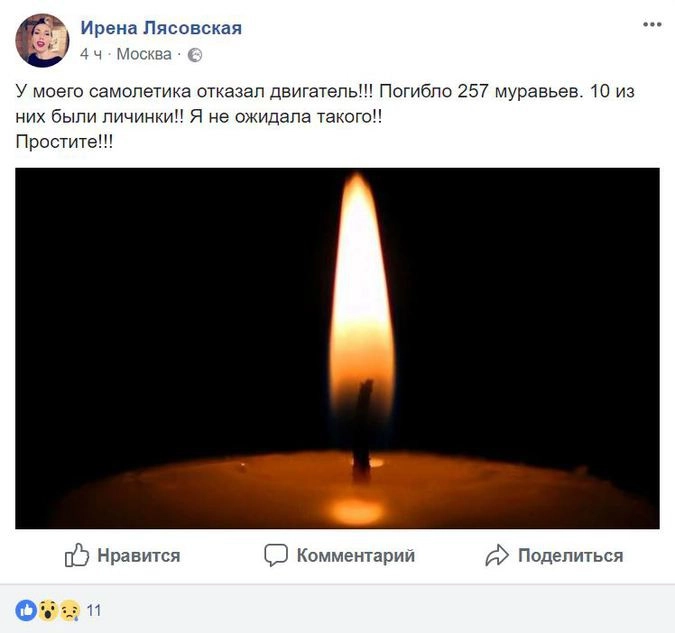Open the Москва location link
The image size is (675, 633).
(144, 55)
